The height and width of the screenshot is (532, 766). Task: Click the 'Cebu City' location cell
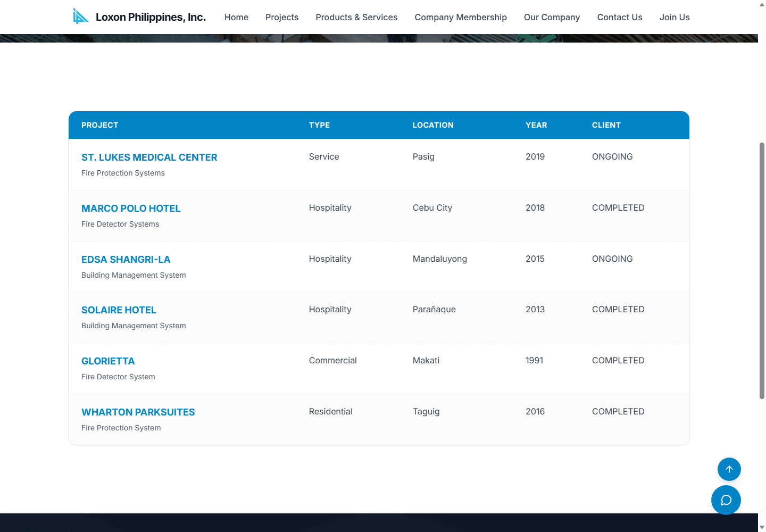[x=432, y=207]
